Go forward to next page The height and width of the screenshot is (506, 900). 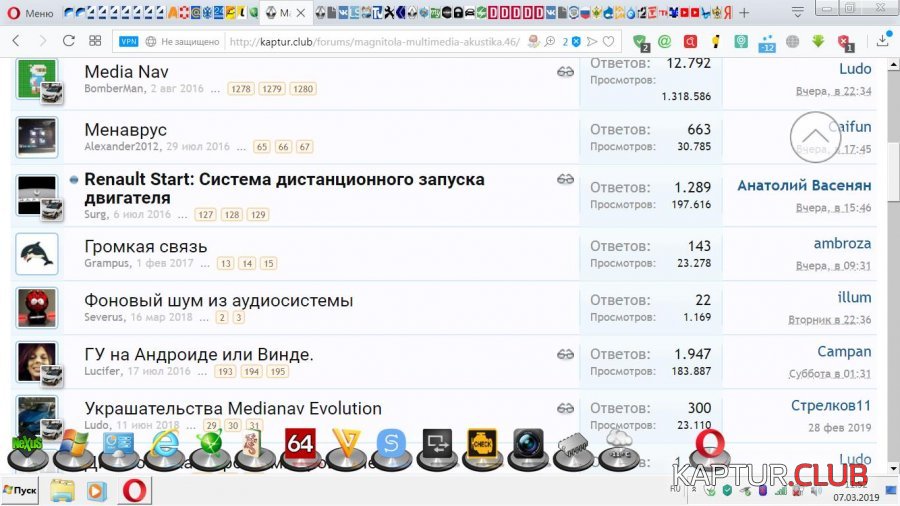42,41
